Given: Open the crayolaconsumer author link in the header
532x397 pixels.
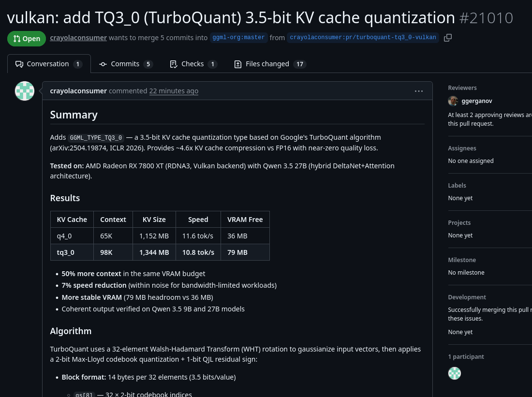Looking at the screenshot, I should click(x=78, y=38).
